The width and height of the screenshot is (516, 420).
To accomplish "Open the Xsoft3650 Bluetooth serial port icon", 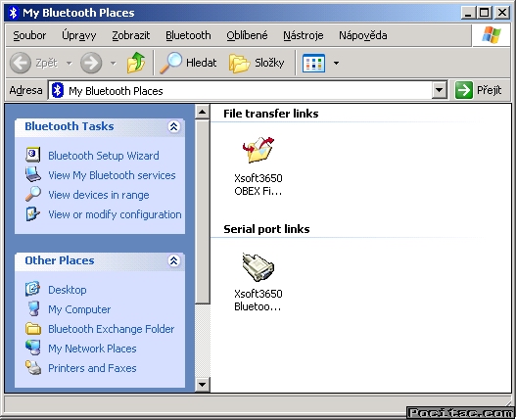I will coord(258,266).
